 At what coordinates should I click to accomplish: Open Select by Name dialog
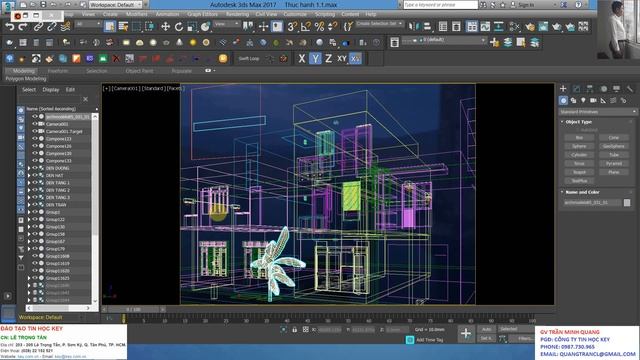[x=123, y=27]
